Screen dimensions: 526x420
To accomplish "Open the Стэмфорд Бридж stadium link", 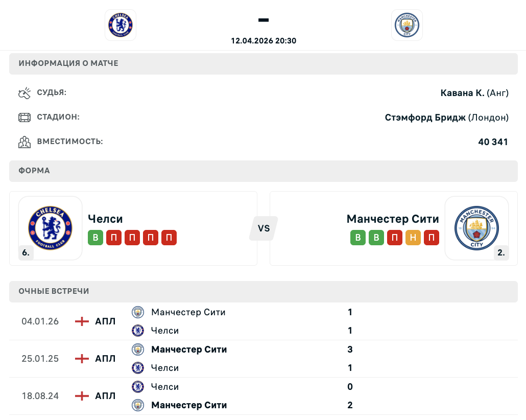I will point(425,118).
